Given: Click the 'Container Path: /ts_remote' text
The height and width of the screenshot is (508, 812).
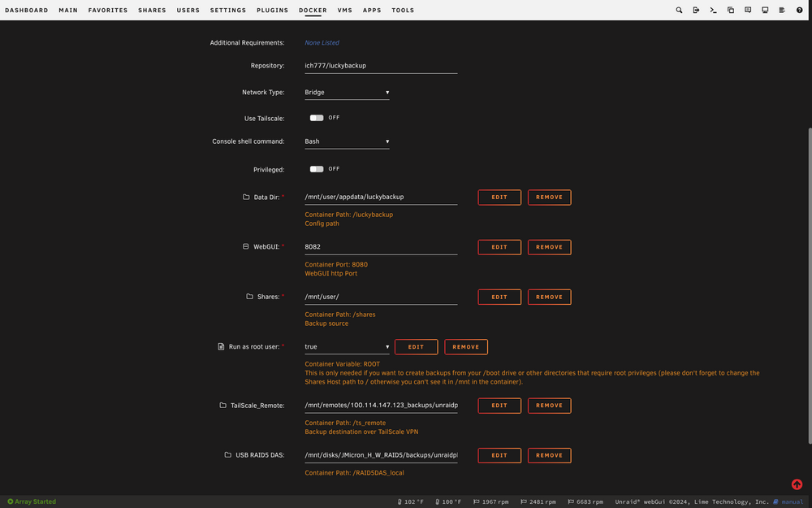Looking at the screenshot, I should pos(345,423).
